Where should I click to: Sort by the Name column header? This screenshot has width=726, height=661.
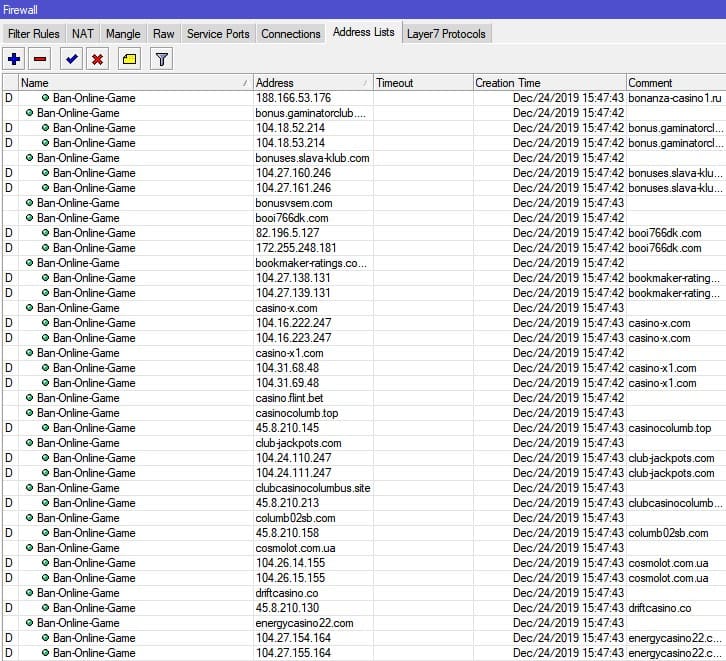coord(136,83)
